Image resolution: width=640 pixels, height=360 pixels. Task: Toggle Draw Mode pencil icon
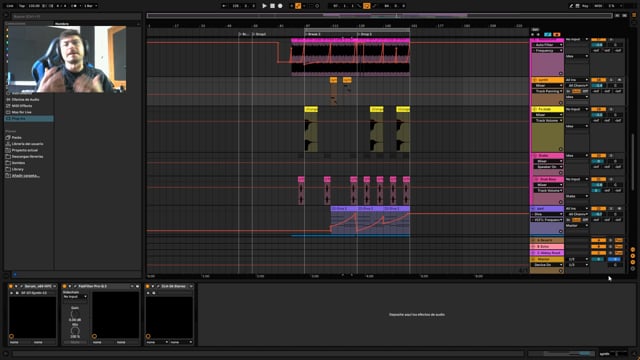pos(571,6)
